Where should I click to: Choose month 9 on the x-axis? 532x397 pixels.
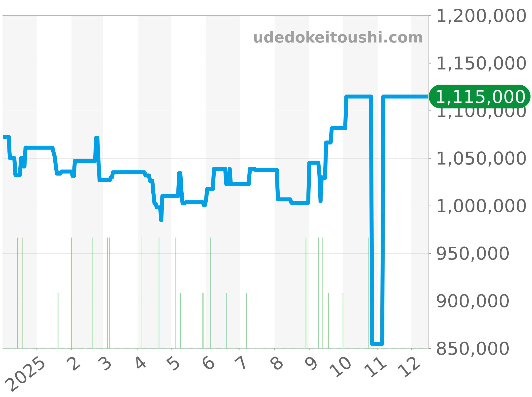[x=312, y=364]
